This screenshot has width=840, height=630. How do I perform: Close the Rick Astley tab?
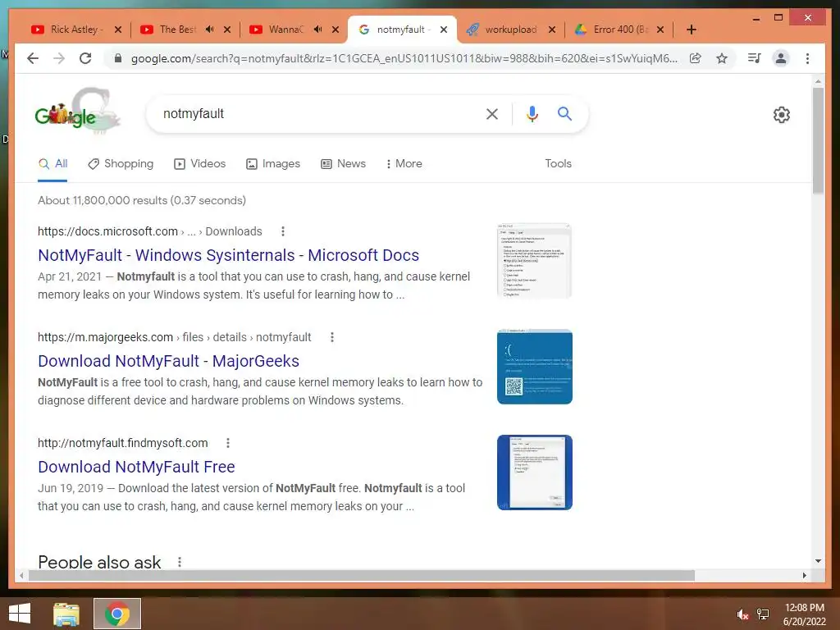(x=118, y=30)
